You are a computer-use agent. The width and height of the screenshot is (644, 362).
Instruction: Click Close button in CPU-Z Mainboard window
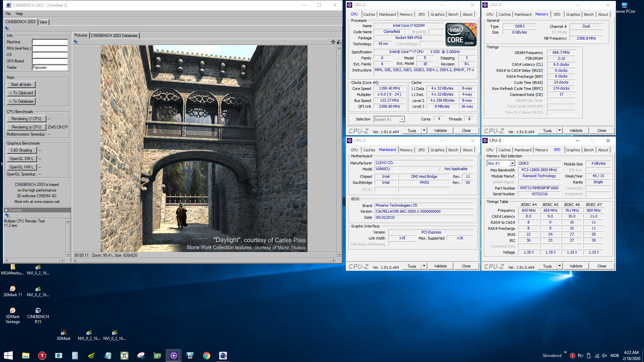click(466, 266)
